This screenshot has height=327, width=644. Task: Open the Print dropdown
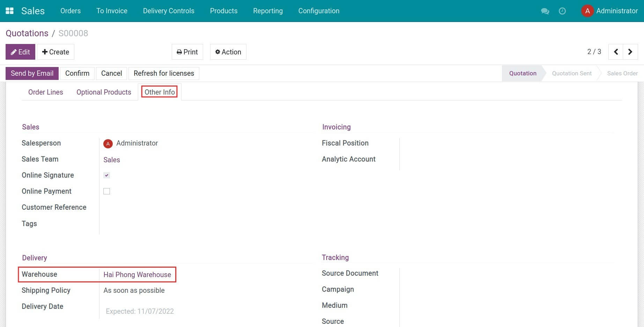click(x=187, y=52)
